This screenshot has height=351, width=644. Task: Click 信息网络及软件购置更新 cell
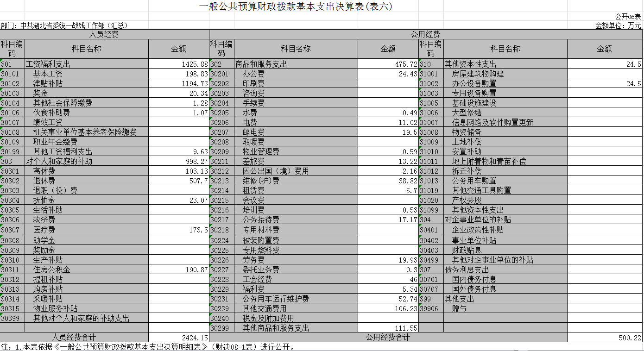[x=505, y=122]
